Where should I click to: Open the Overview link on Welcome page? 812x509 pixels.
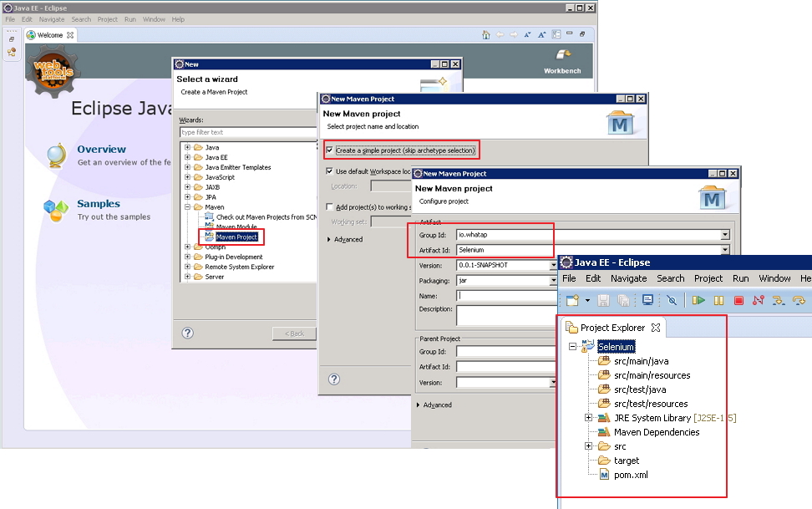click(x=101, y=150)
